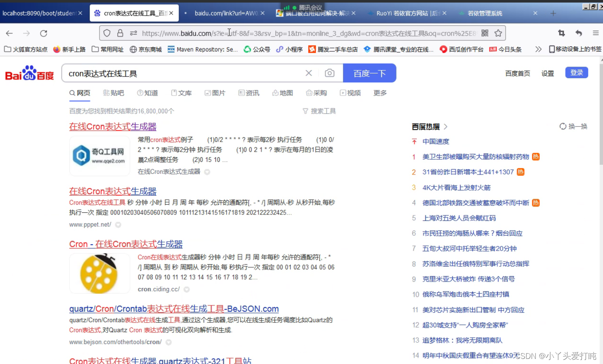Expand 百度热搜 with the arrow
The width and height of the screenshot is (603, 364).
(445, 127)
